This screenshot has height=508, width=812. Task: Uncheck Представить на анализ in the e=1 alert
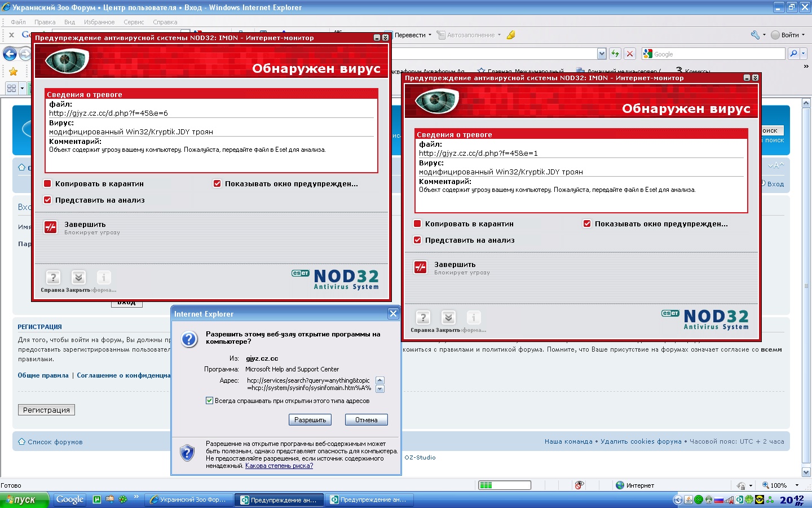(417, 240)
